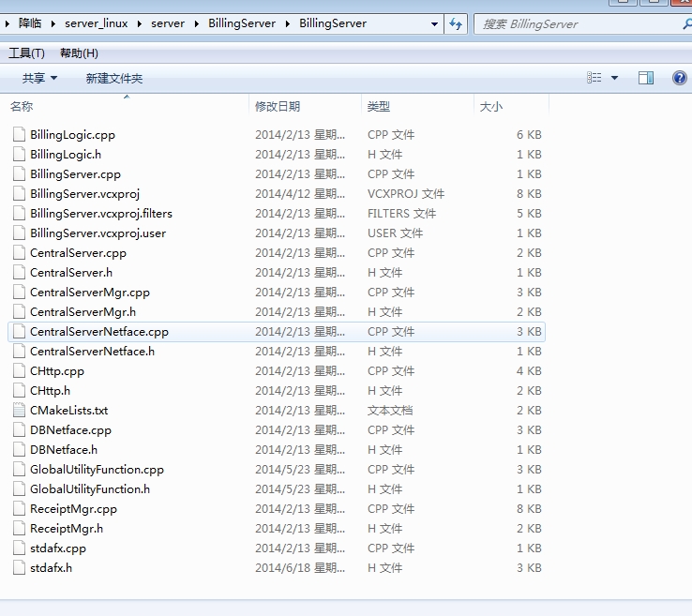Open the 帮助(H) menu
This screenshot has height=616, width=692.
click(x=79, y=53)
